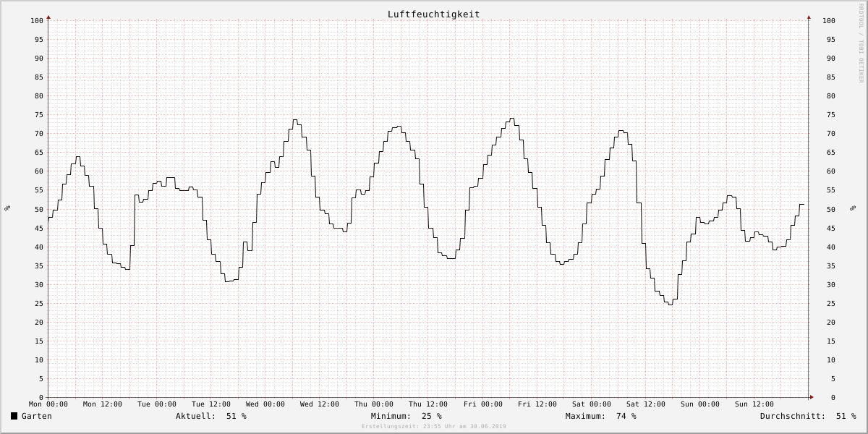Click the Sat 00:00 time axis label

tap(592, 404)
